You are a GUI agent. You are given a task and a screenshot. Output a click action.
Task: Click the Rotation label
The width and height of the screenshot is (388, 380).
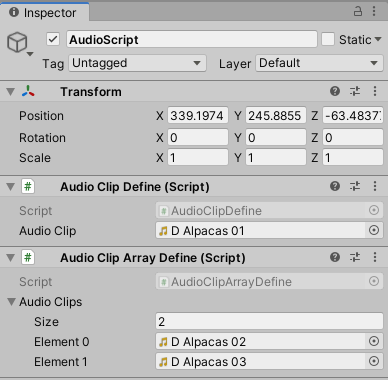pyautogui.click(x=42, y=138)
